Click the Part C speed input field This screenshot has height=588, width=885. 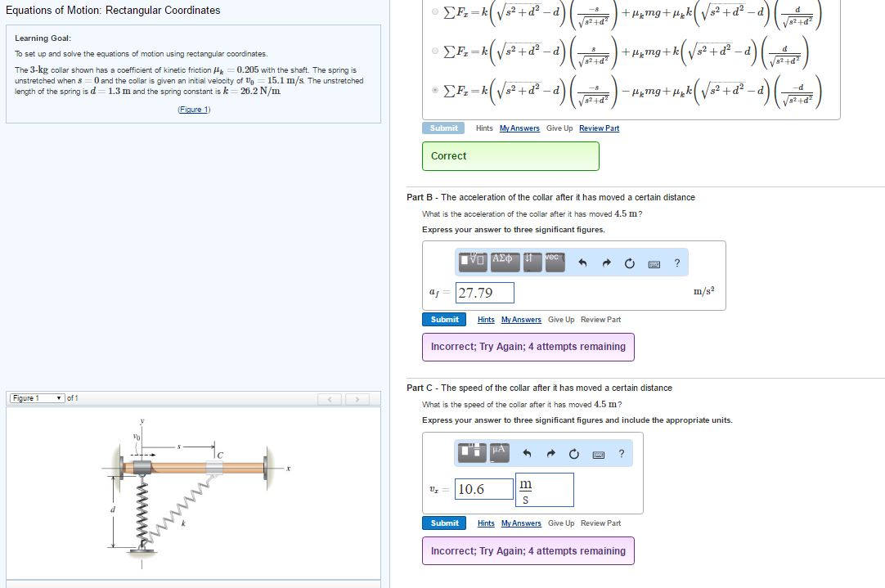(x=483, y=488)
